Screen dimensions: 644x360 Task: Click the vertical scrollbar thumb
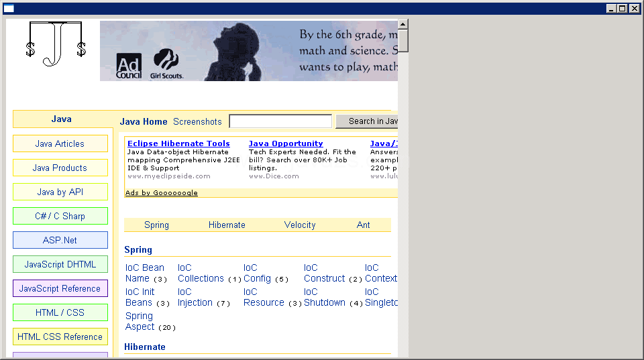pyautogui.click(x=403, y=41)
